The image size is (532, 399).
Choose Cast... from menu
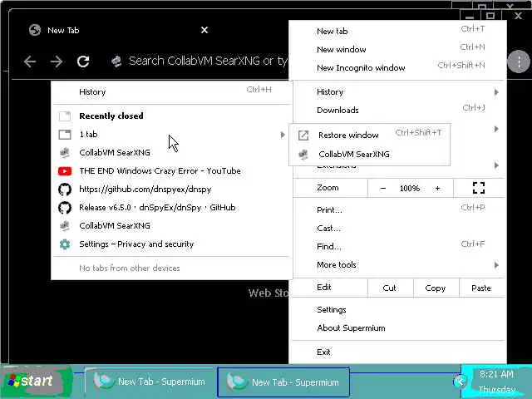coord(397,229)
